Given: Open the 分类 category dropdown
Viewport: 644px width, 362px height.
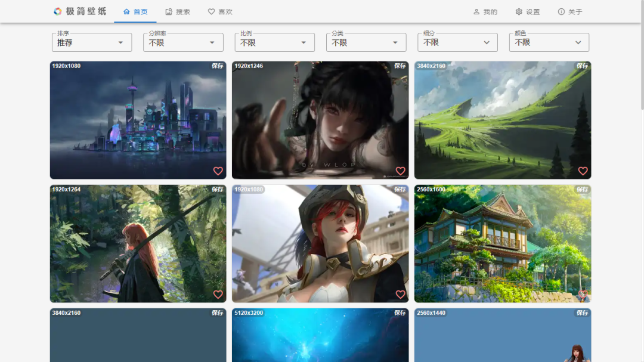Looking at the screenshot, I should [x=366, y=42].
